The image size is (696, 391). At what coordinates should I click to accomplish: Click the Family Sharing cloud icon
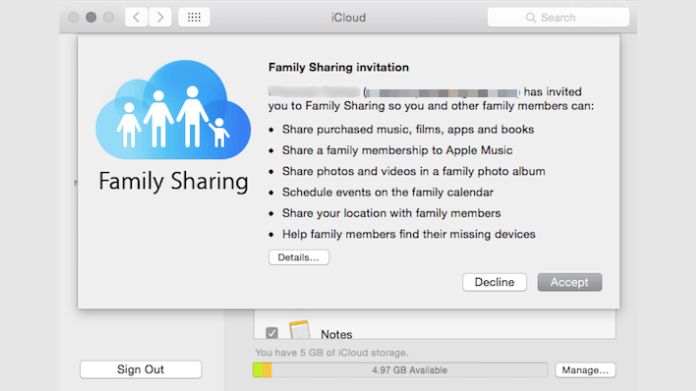[173, 110]
